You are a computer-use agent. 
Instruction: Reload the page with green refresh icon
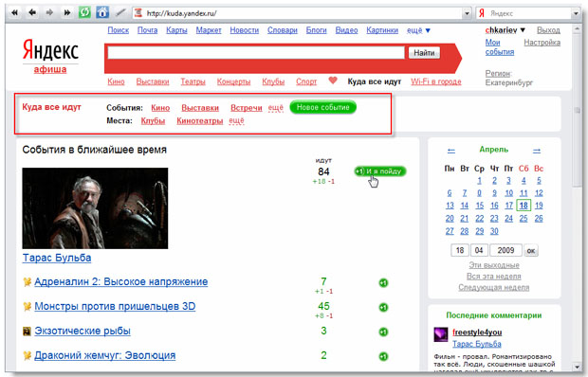coord(84,12)
